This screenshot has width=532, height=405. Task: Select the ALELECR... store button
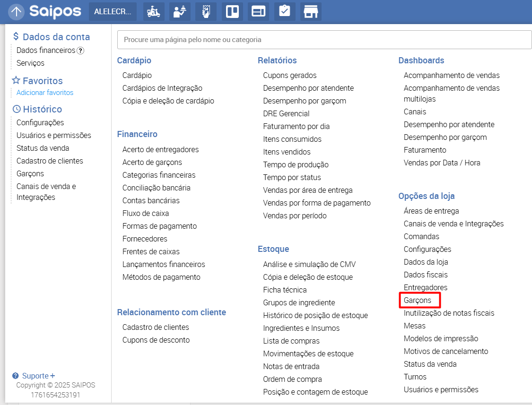113,12
